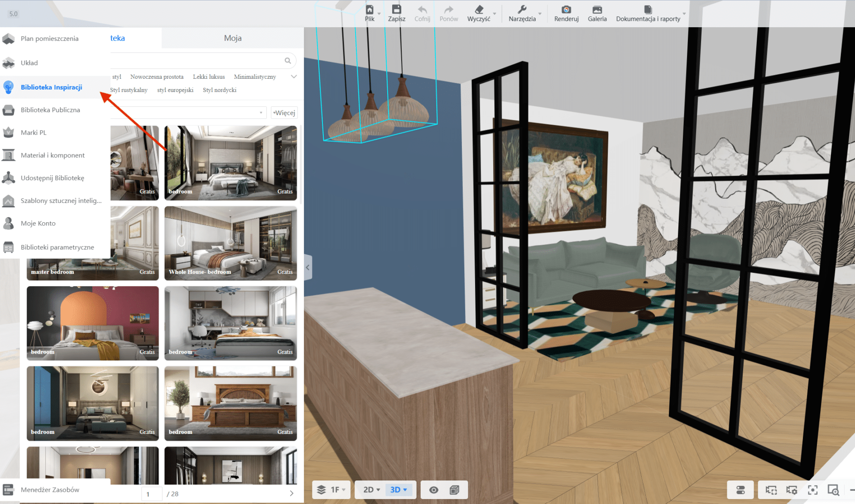Viewport: 855px width, 504px height.
Task: Select Biblioteka Publiczna menu item
Action: (x=50, y=110)
